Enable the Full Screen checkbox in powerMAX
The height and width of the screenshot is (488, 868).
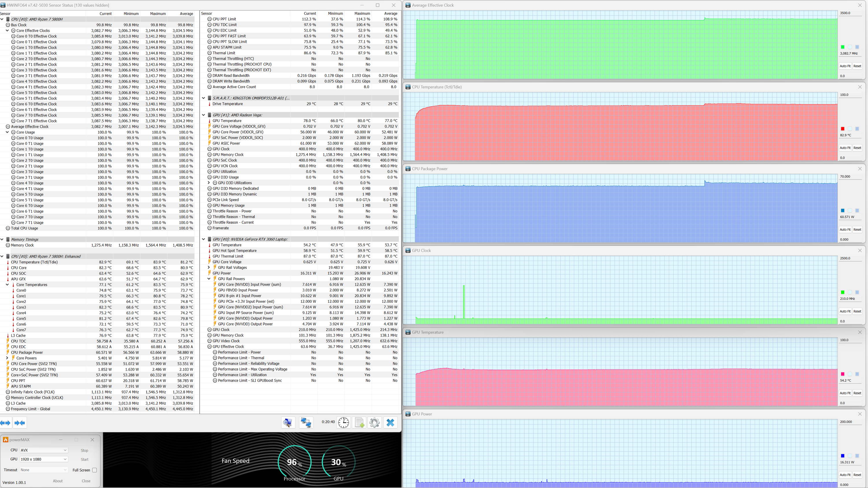94,470
